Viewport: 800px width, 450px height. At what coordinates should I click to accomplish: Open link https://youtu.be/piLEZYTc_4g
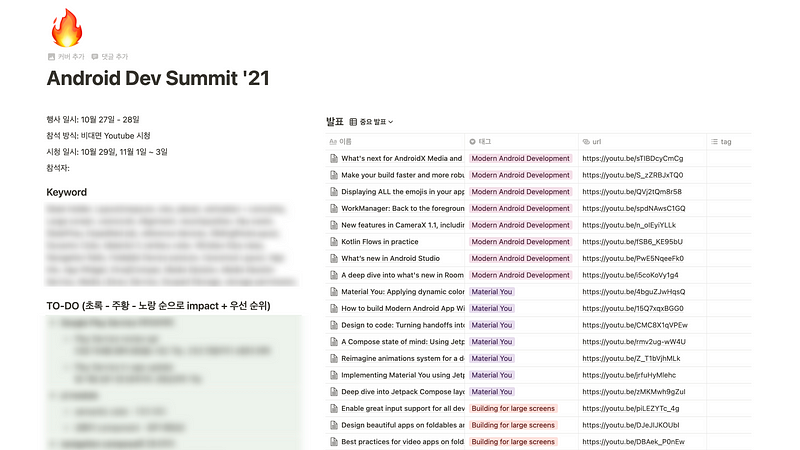pos(631,409)
